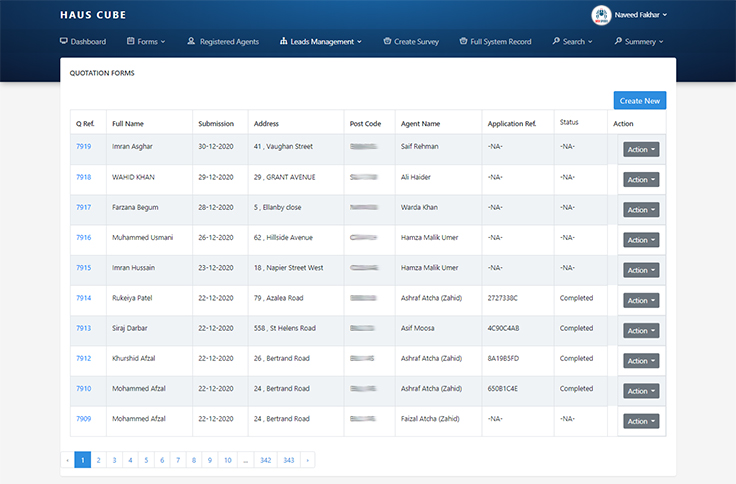Click the Forms calendar icon
The width and height of the screenshot is (736, 484).
pos(131,42)
